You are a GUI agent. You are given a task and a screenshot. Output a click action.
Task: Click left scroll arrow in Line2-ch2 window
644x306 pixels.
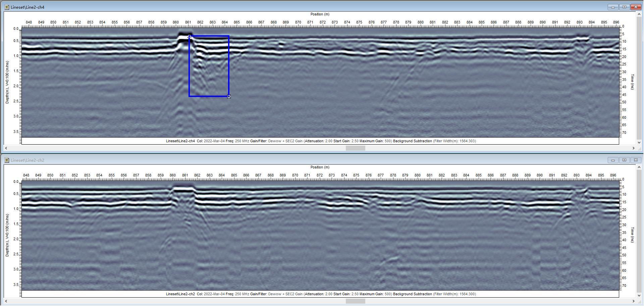6,301
